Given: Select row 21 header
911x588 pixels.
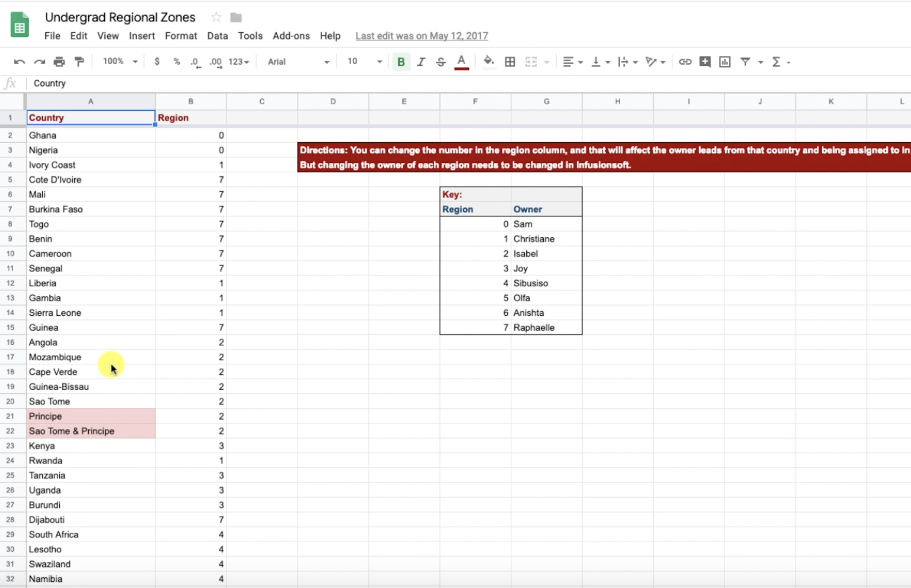Looking at the screenshot, I should tap(10, 416).
